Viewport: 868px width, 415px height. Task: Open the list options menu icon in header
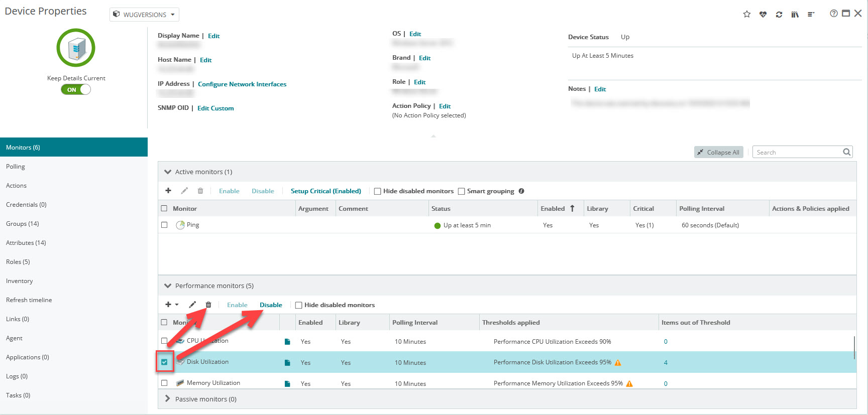(x=811, y=14)
